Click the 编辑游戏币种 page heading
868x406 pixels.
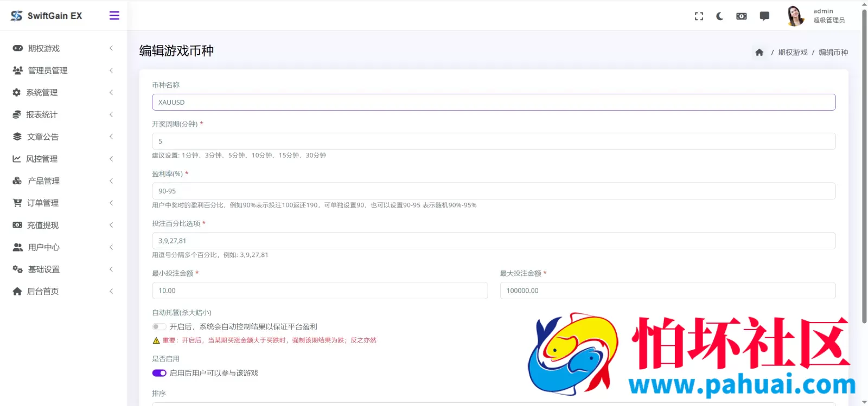(x=176, y=51)
